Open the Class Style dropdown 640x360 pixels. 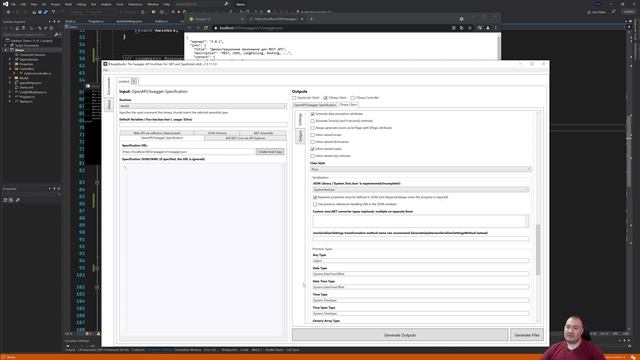click(421, 169)
